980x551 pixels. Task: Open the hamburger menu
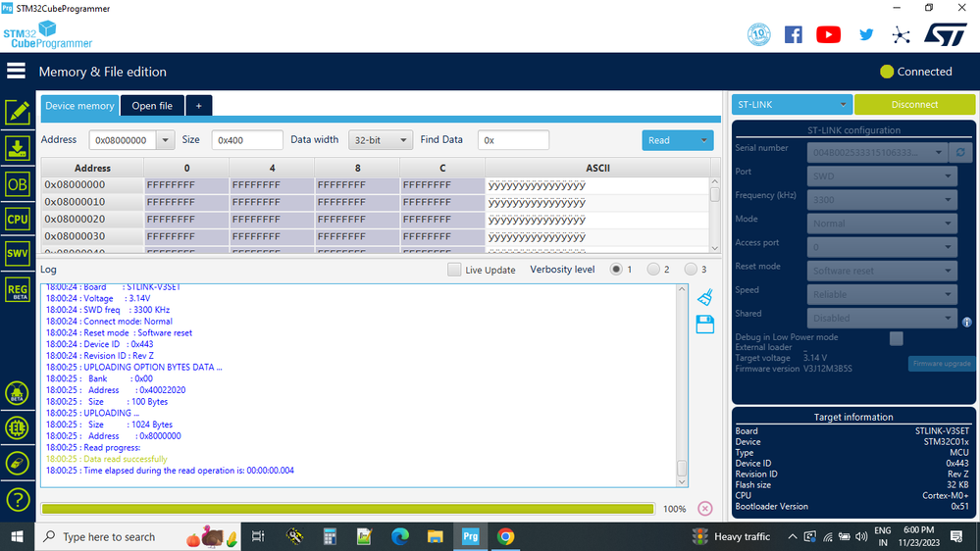[17, 72]
